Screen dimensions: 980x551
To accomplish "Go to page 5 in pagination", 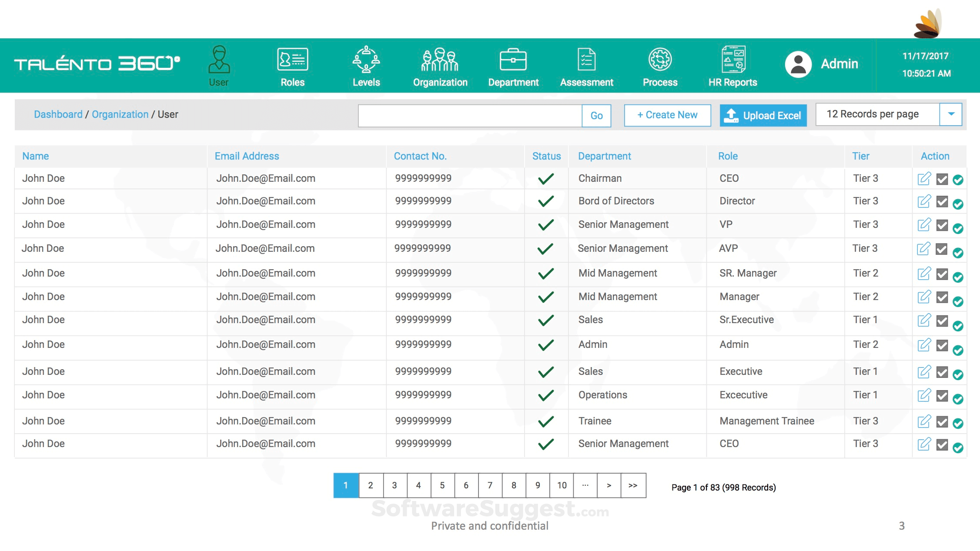I will (442, 485).
